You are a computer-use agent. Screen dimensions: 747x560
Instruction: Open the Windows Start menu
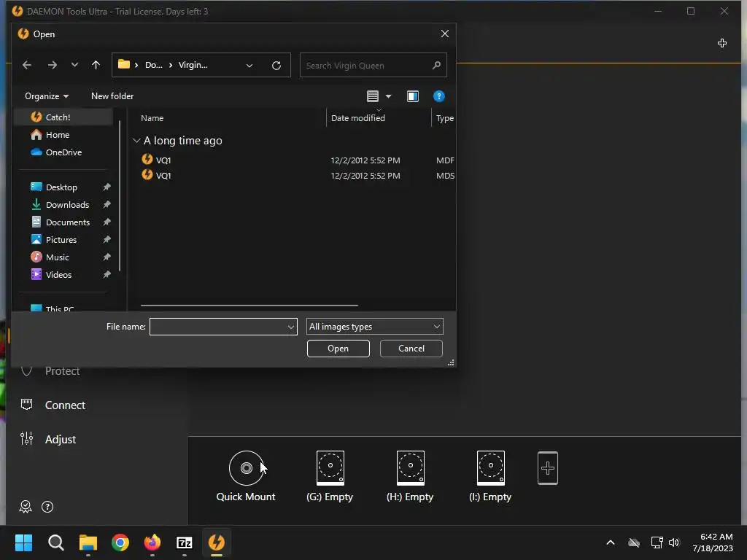23,542
